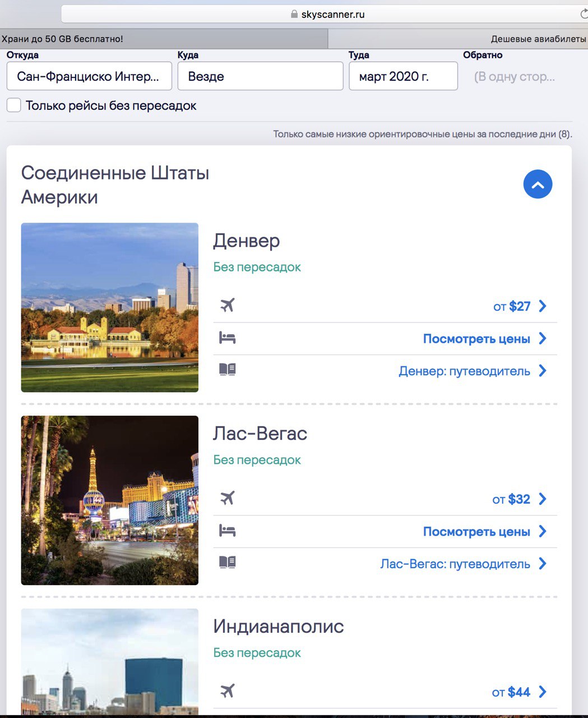Open Денвер путеводитель chevron arrow

pos(543,371)
